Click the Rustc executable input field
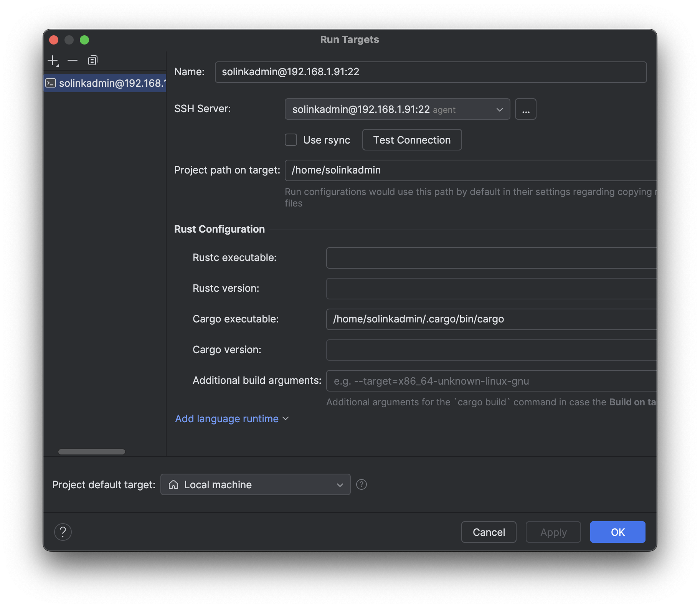This screenshot has width=700, height=608. (491, 258)
